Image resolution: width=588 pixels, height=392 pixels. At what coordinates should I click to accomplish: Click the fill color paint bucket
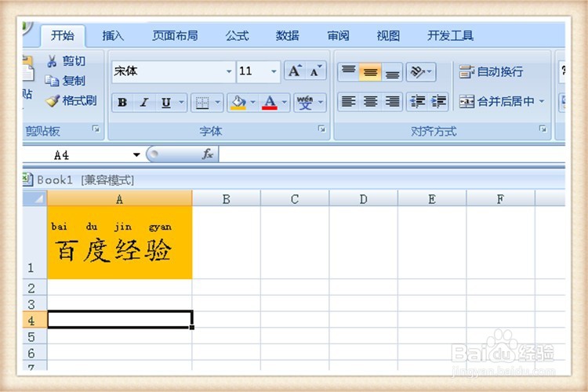tap(238, 102)
